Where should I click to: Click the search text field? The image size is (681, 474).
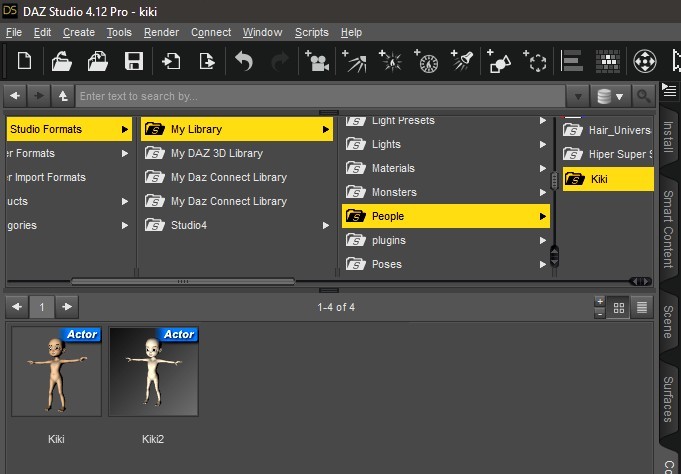click(321, 96)
